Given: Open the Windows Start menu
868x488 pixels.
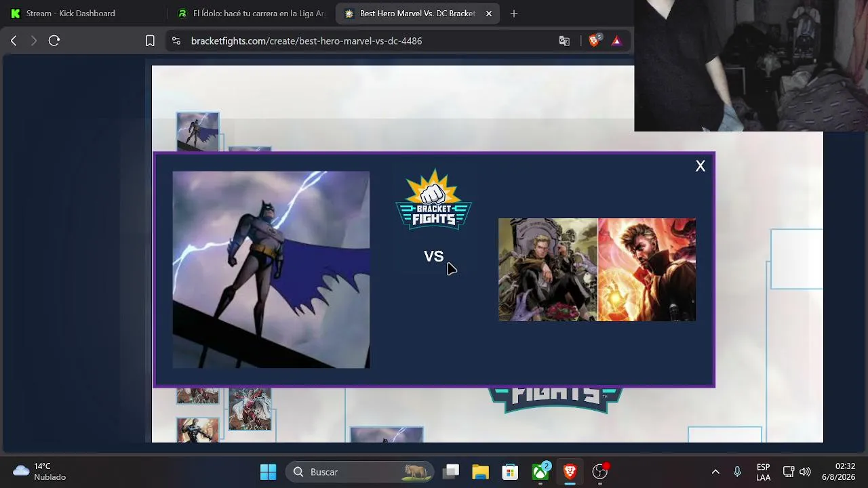Looking at the screenshot, I should (x=268, y=472).
